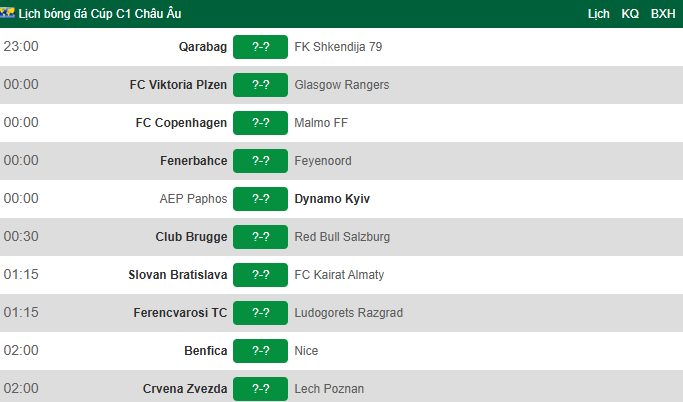
Task: Open the Lịch tab in header
Action: (x=598, y=14)
